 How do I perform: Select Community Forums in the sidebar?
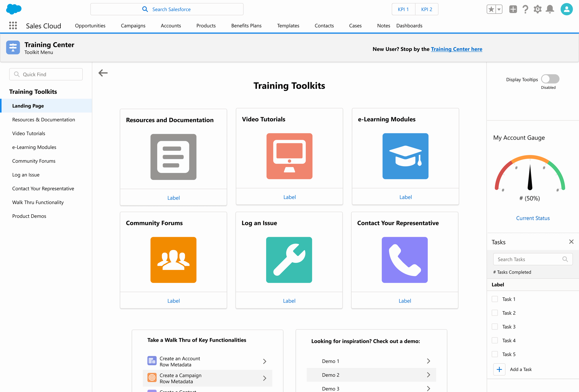(34, 161)
